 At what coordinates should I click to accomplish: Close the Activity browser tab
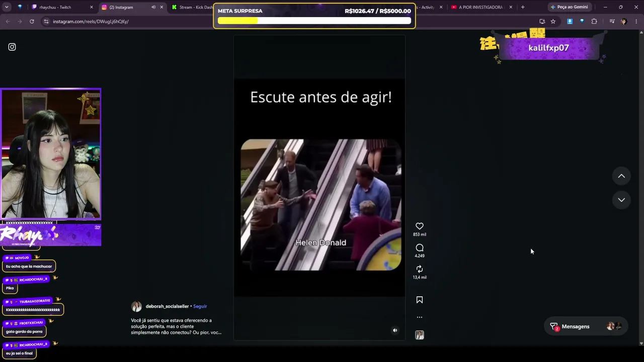(441, 7)
